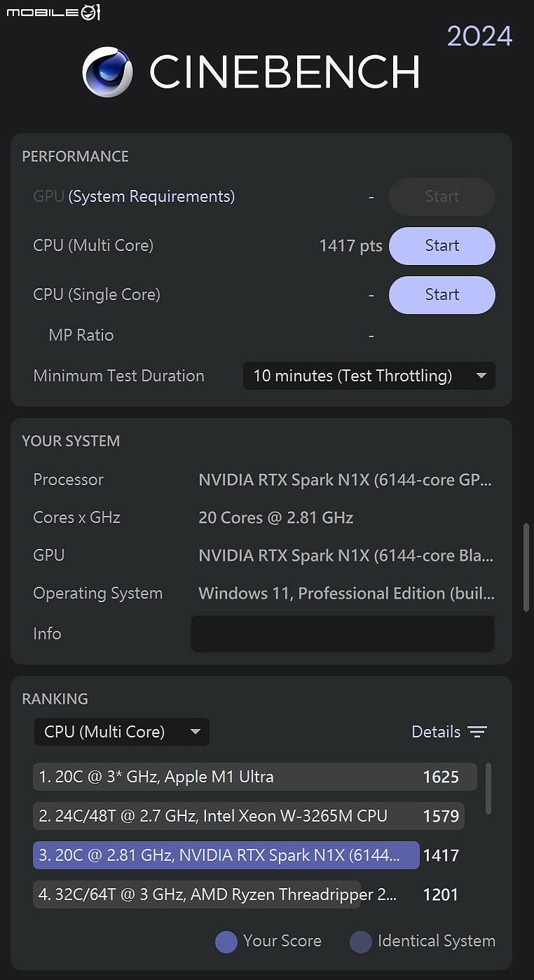Start the CPU (Multi Core) benchmark
This screenshot has height=980, width=534.
point(442,246)
